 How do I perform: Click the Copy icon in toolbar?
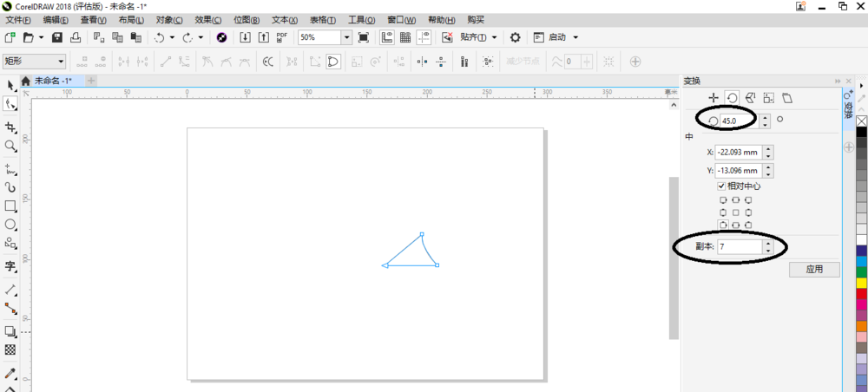tap(117, 37)
